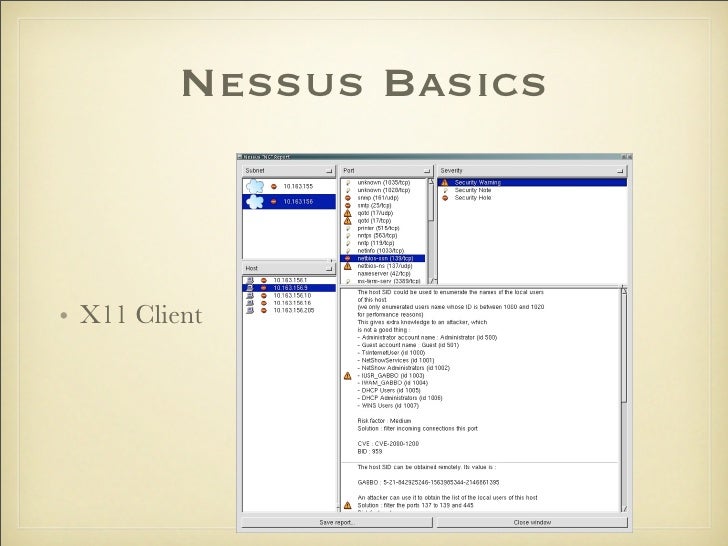This screenshot has width=728, height=546.
Task: Select Security Note severity
Action: [x=532, y=190]
